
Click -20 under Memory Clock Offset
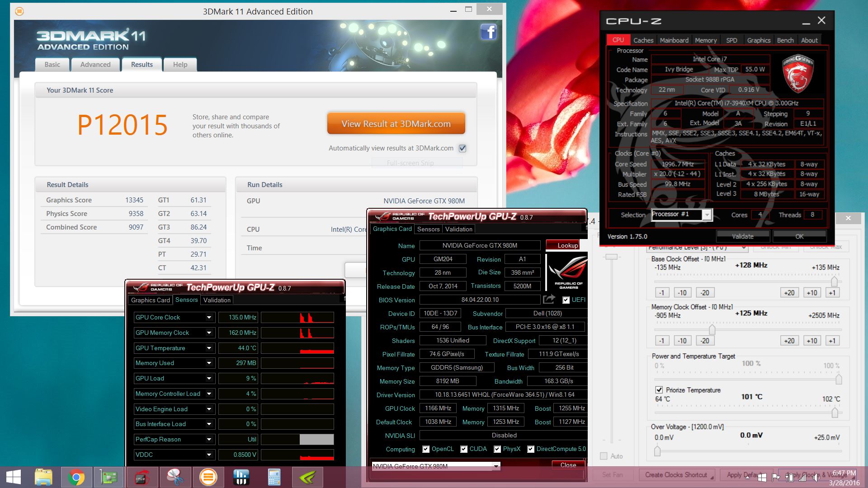click(705, 341)
